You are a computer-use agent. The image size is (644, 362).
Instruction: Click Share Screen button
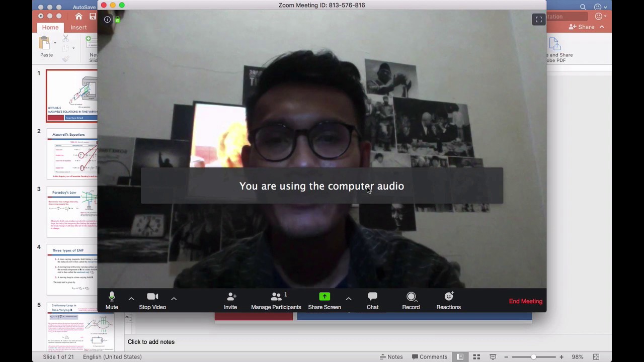325,301
